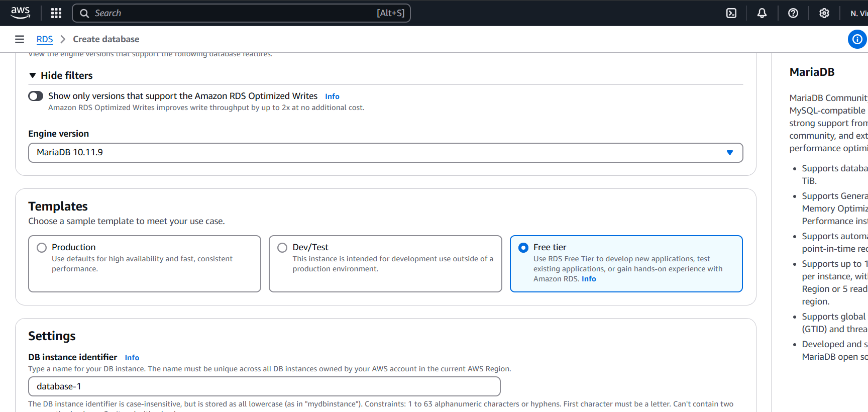Open the Engine version dropdown
This screenshot has height=412, width=868.
[385, 153]
